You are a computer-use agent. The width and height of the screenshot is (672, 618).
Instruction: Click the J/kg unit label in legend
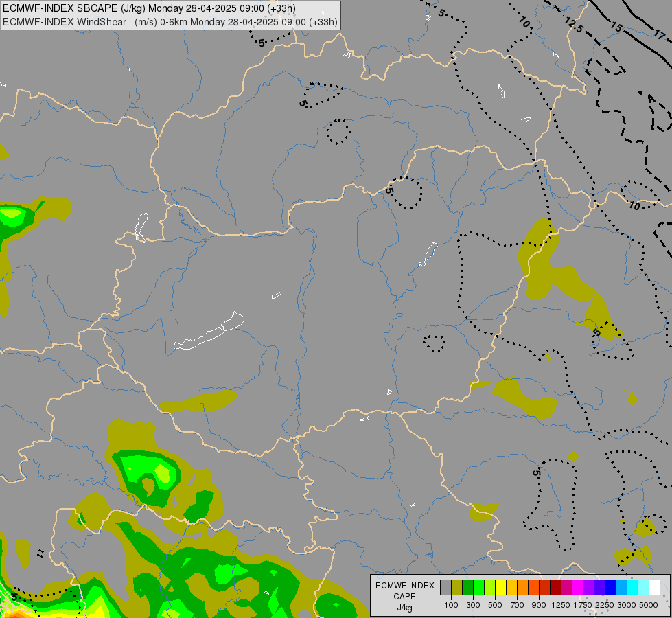point(404,608)
